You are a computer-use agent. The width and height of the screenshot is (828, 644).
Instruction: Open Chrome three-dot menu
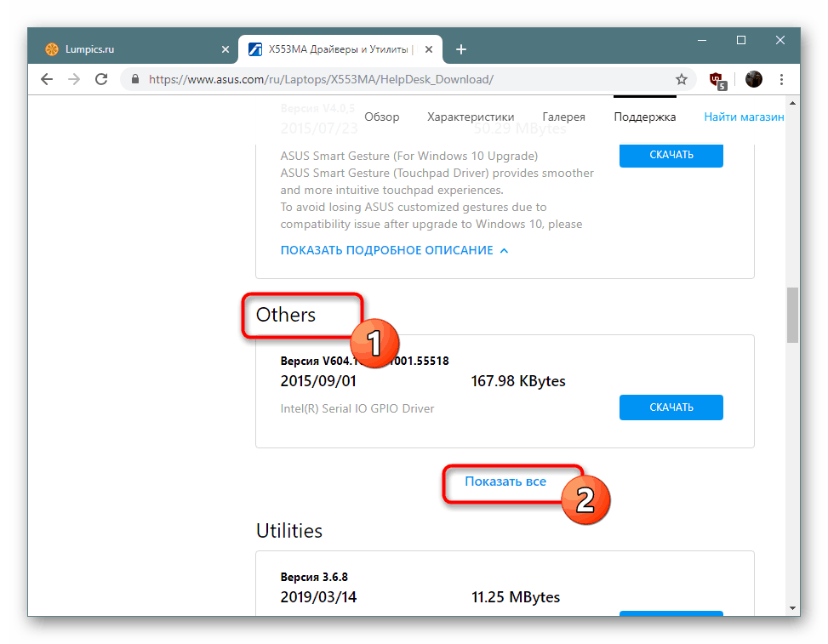(x=781, y=79)
